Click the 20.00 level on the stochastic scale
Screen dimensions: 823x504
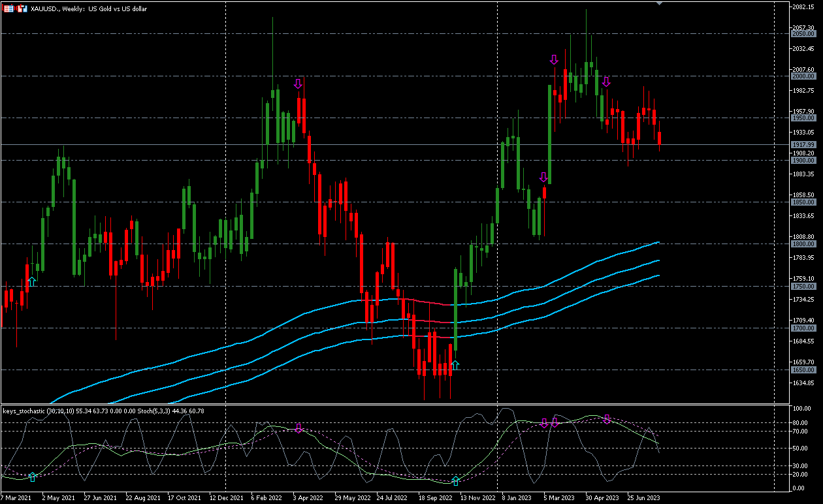click(800, 473)
